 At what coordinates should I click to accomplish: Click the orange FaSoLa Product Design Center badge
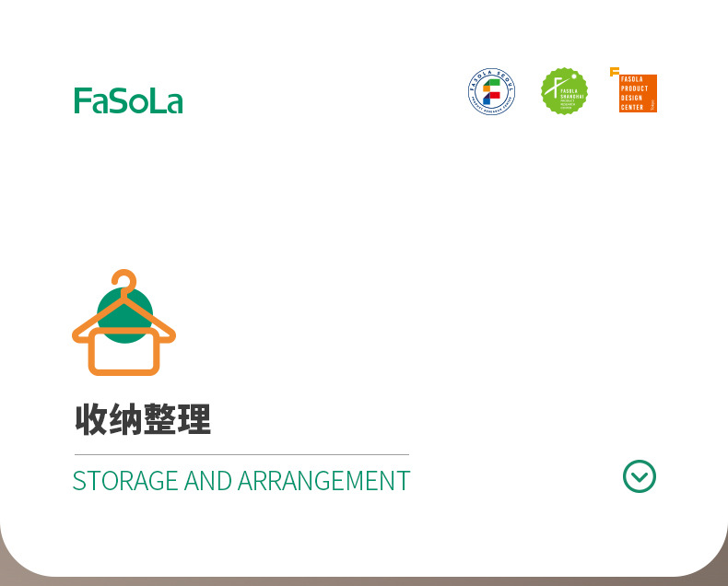[x=638, y=93]
